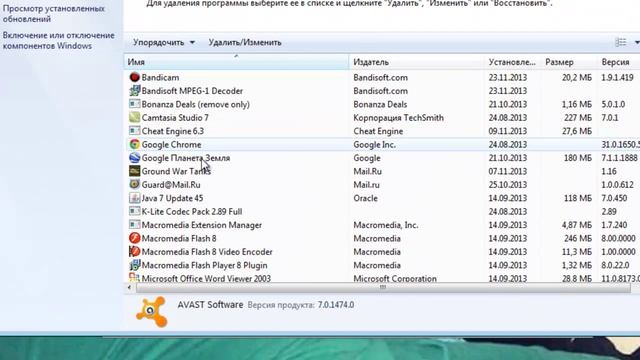The width and height of the screenshot is (640, 360).
Task: Open the view options dropdown arrow
Action: [636, 42]
